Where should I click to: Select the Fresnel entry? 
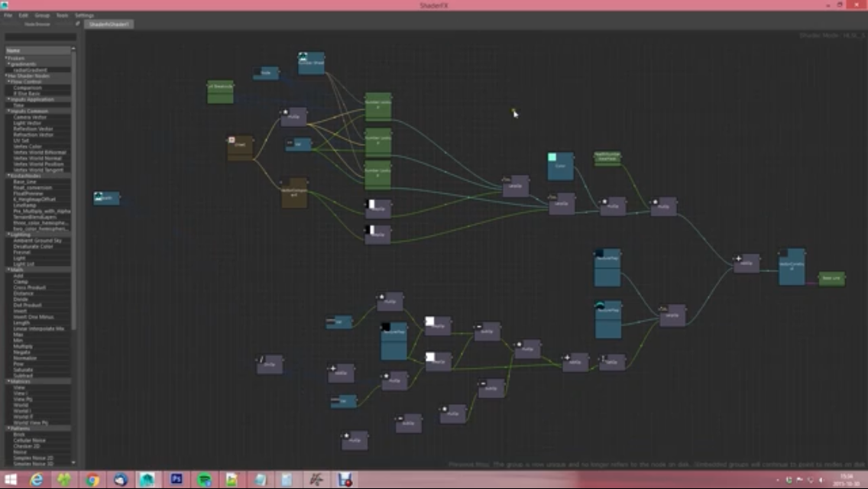(22, 253)
